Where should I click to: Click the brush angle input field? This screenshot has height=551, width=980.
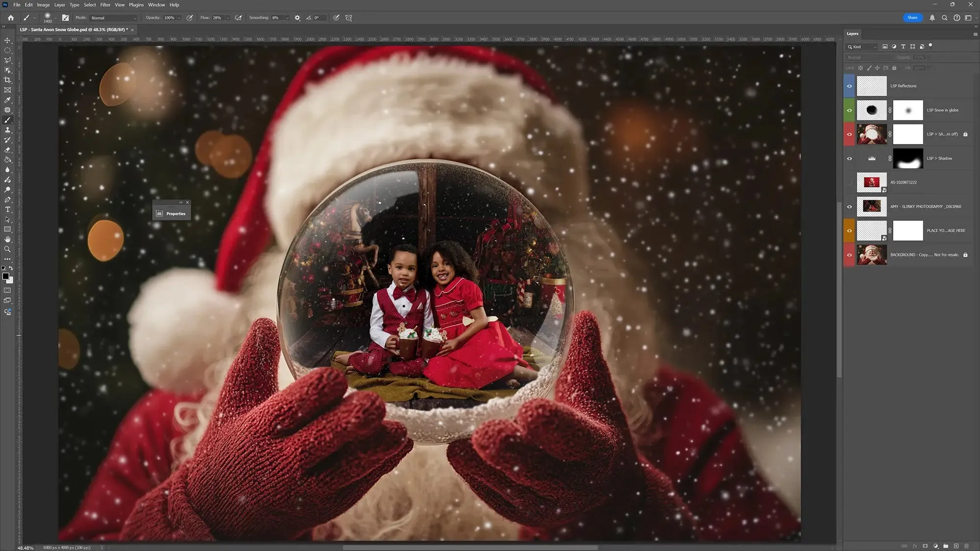click(320, 18)
